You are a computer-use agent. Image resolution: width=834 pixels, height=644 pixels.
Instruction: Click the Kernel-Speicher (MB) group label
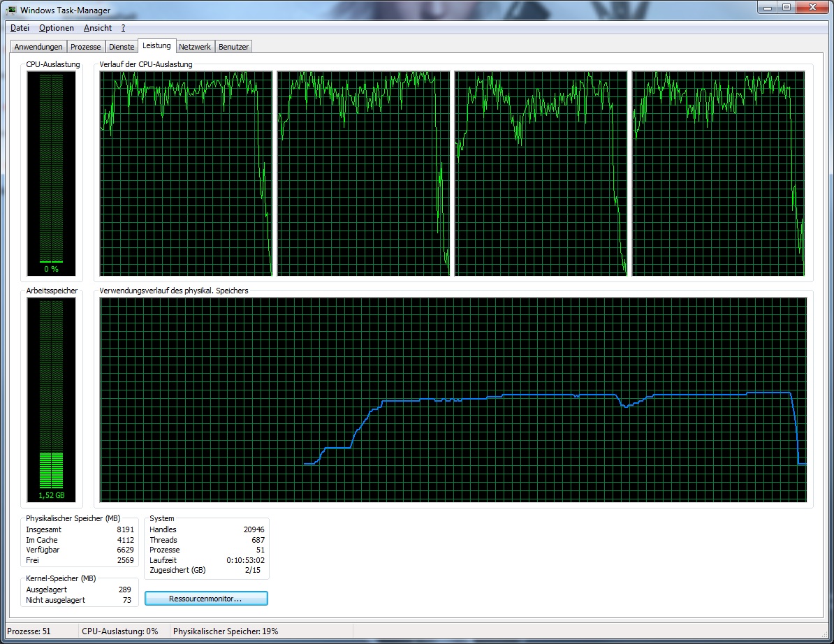pyautogui.click(x=61, y=578)
